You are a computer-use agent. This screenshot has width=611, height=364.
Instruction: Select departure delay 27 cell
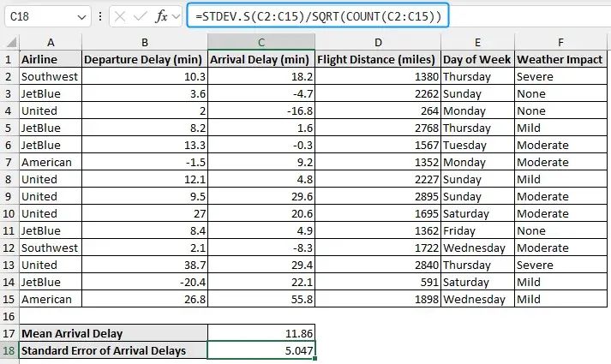145,213
